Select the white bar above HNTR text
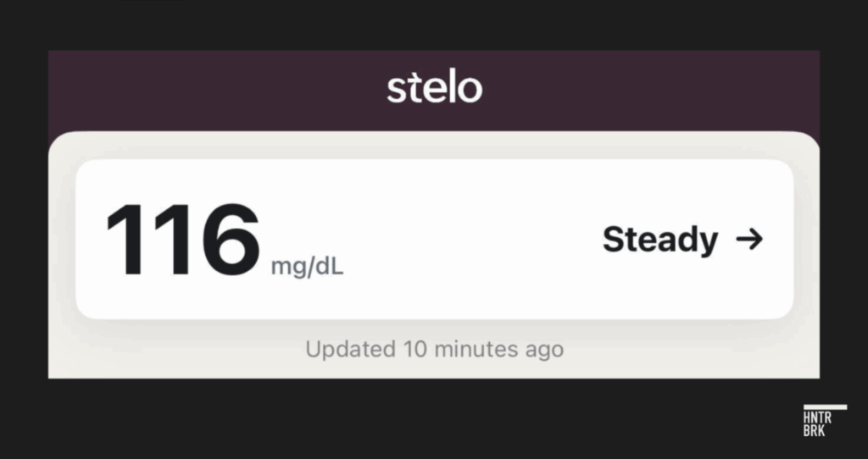Screen dimensions: 868x459 pos(825,407)
